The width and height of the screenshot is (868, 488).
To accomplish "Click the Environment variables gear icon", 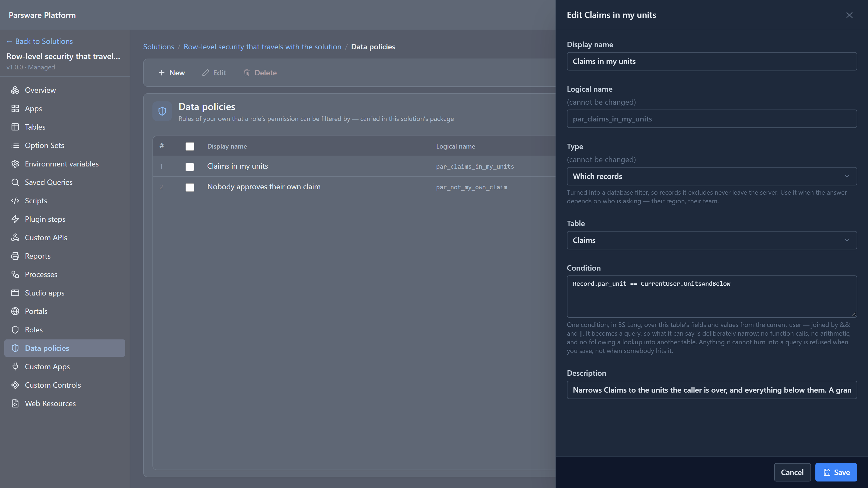I will pyautogui.click(x=15, y=164).
